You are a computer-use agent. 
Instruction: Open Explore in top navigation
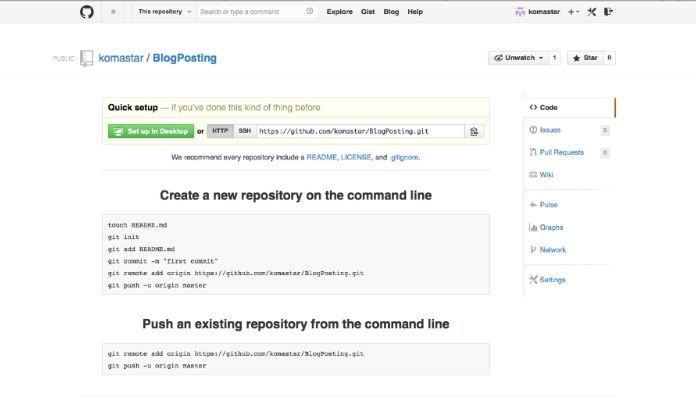(340, 12)
